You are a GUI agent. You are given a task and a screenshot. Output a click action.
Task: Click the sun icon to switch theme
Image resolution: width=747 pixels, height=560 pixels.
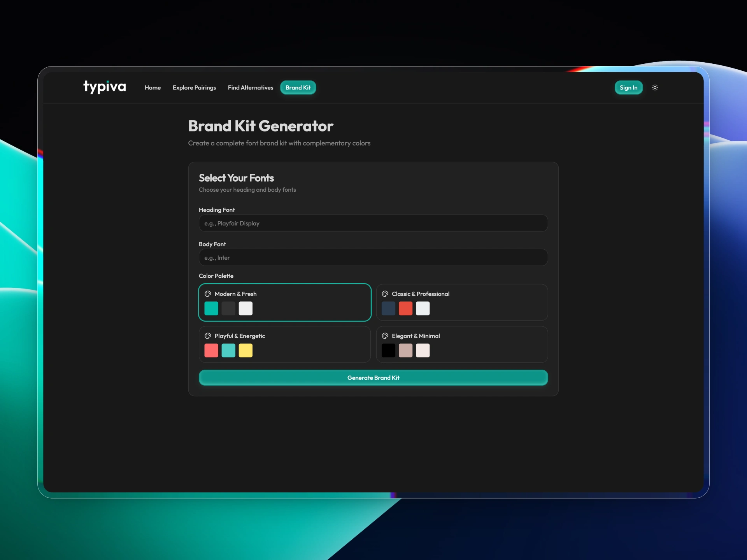[x=655, y=87]
